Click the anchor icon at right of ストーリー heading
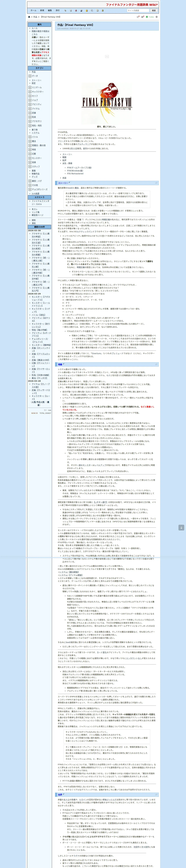Image resolution: width=186 pixels, height=868 pixels. coord(156,183)
